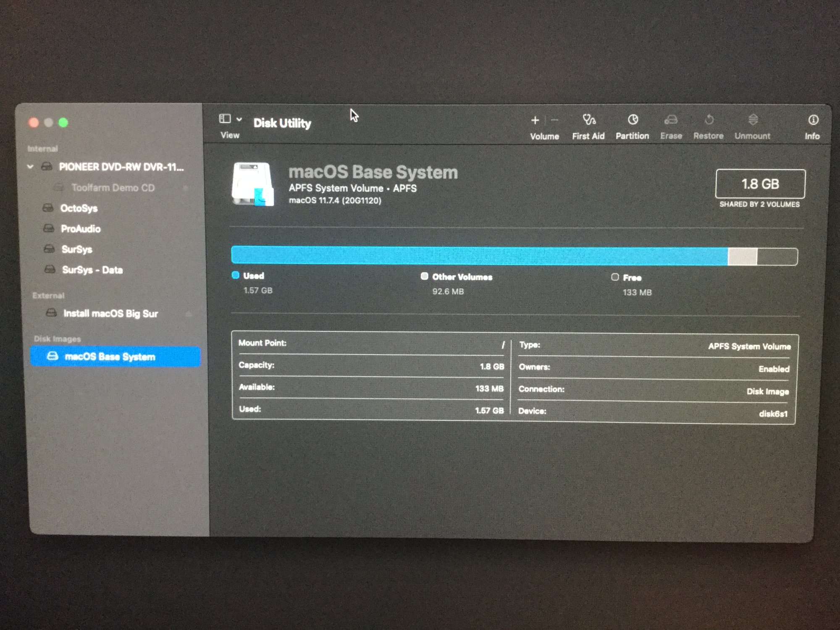
Task: Click the add Volume plus icon
Action: [535, 121]
